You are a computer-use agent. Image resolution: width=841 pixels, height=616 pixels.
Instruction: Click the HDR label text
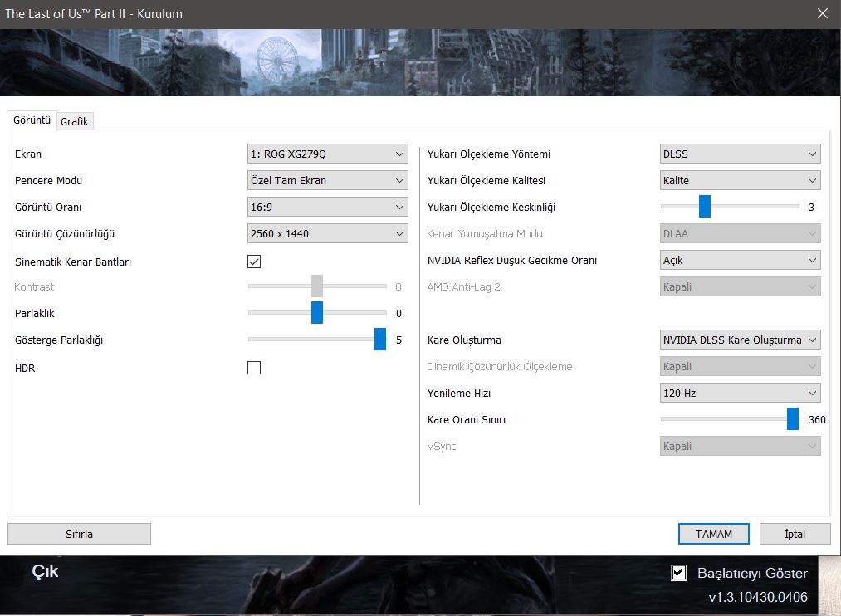(x=25, y=369)
